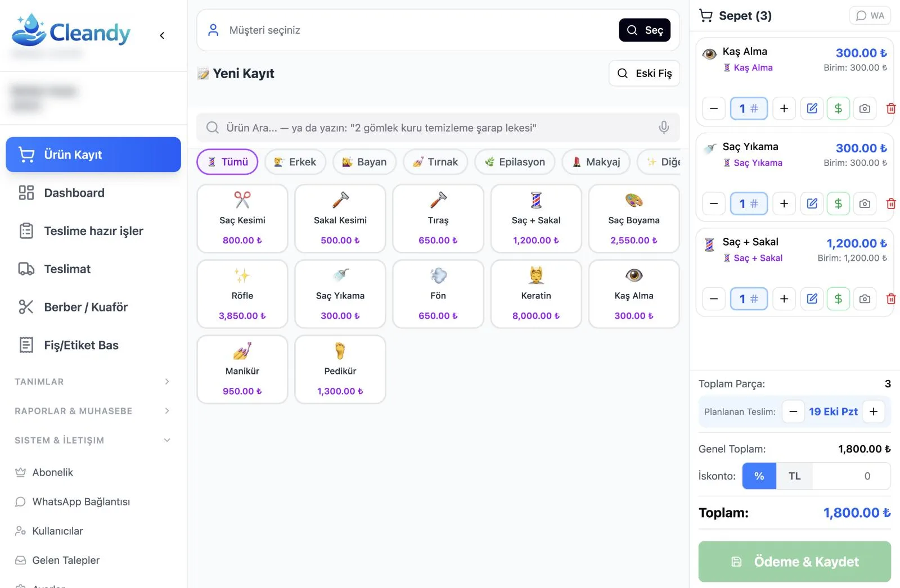This screenshot has width=900, height=588.
Task: Collapse the sidebar with the chevron arrow
Action: point(162,35)
